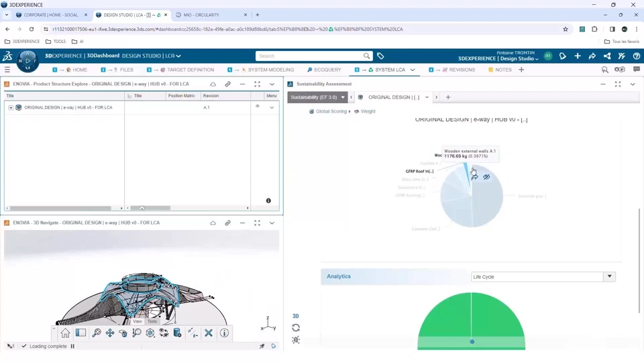Click the measure icon in 3D toolbar
This screenshot has width=644, height=362.
(193, 333)
